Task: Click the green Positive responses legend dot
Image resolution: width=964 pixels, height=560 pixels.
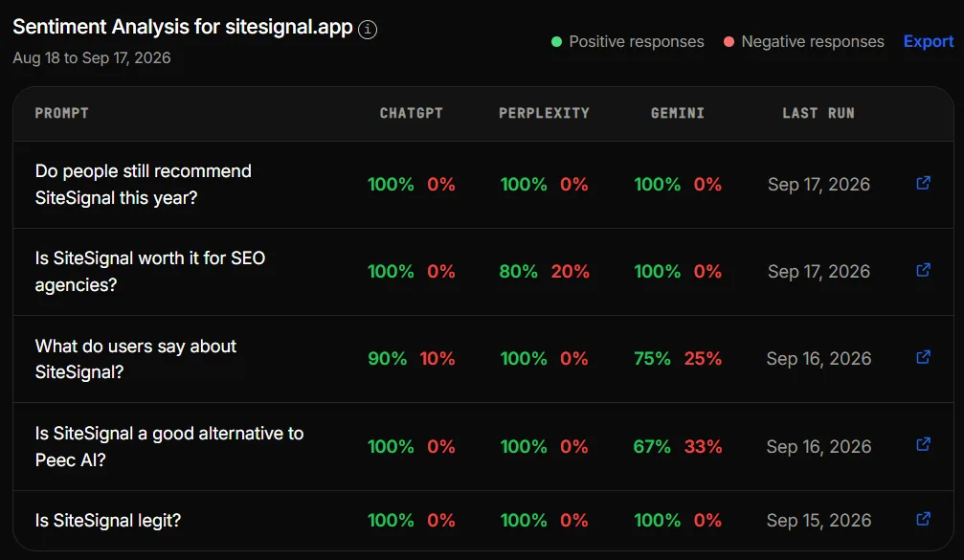Action: [x=556, y=42]
